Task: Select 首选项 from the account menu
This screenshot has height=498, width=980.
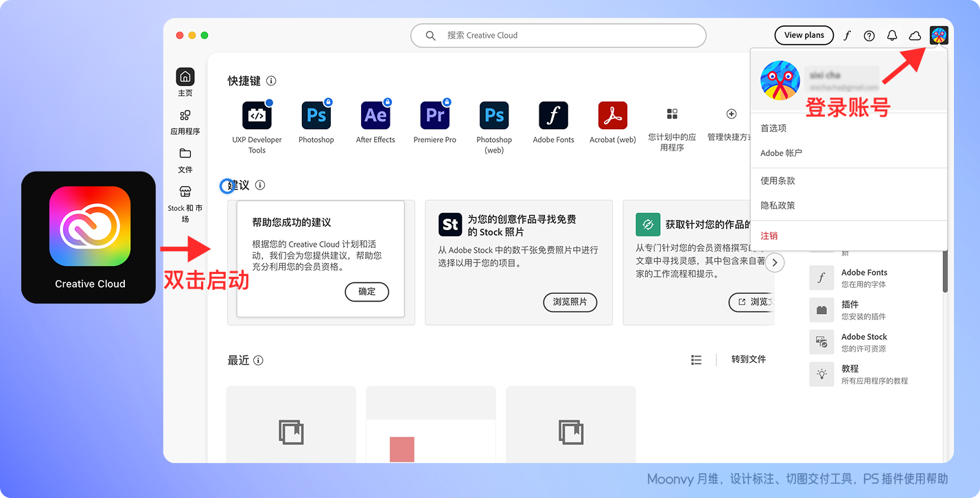Action: pyautogui.click(x=773, y=128)
